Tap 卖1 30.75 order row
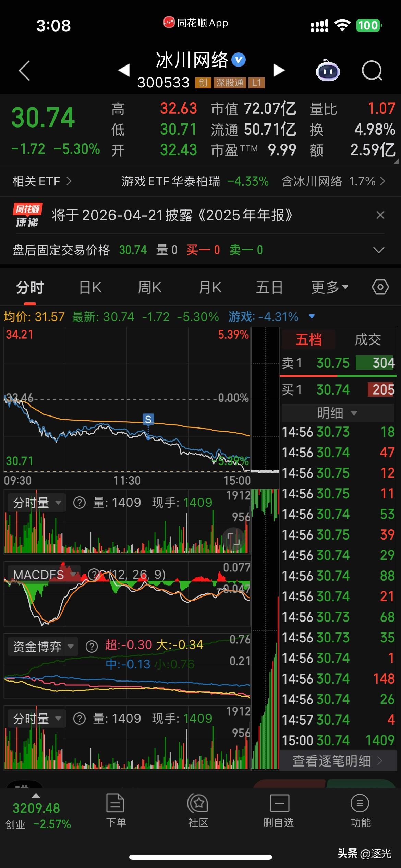 pyautogui.click(x=338, y=363)
